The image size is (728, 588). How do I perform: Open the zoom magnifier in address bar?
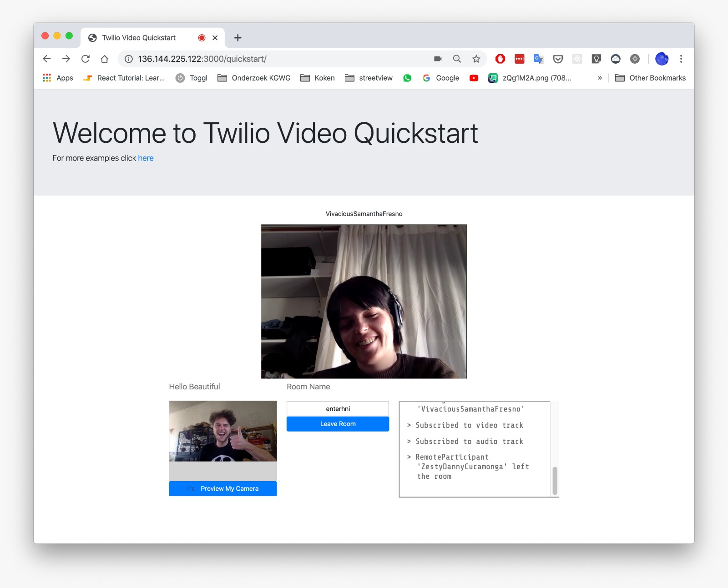pyautogui.click(x=457, y=59)
